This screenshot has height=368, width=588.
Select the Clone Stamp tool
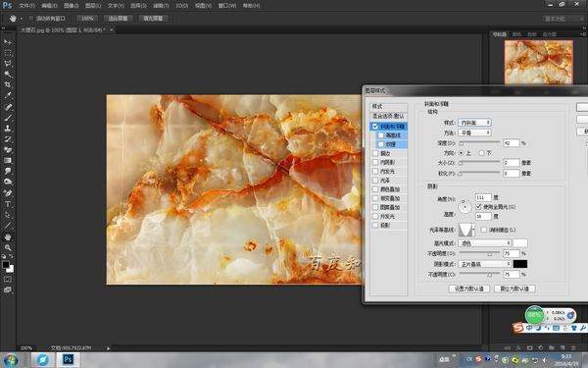8,128
